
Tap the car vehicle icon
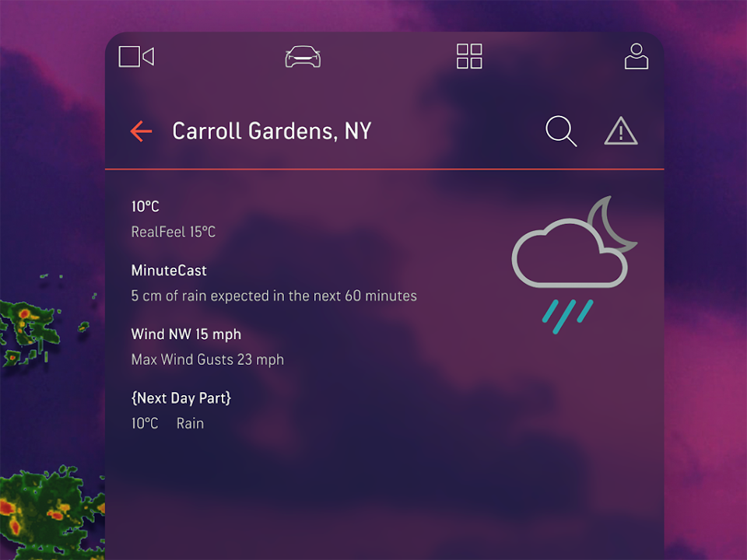(x=303, y=57)
